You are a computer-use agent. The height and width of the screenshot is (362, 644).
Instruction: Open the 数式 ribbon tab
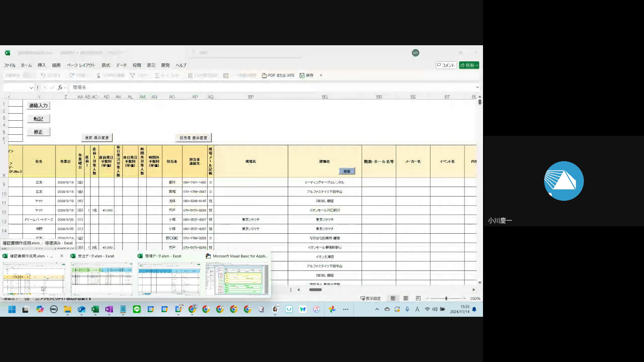[x=106, y=65]
